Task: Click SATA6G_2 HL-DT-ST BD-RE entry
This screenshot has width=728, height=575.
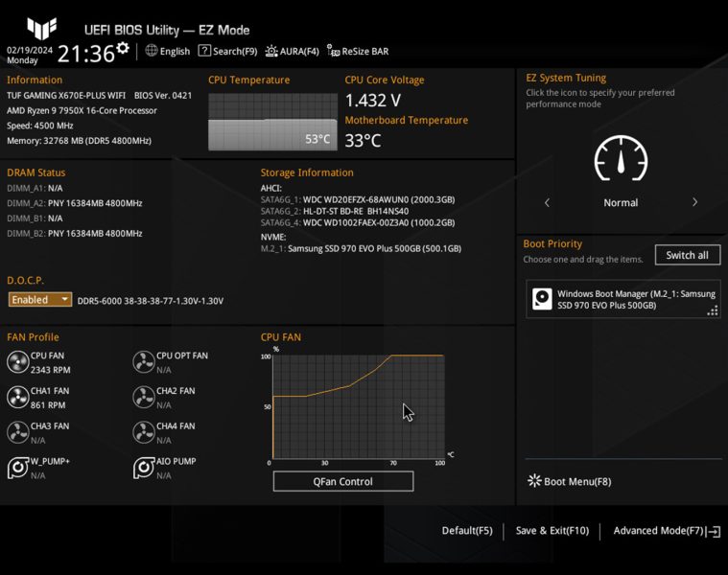Action: 335,211
